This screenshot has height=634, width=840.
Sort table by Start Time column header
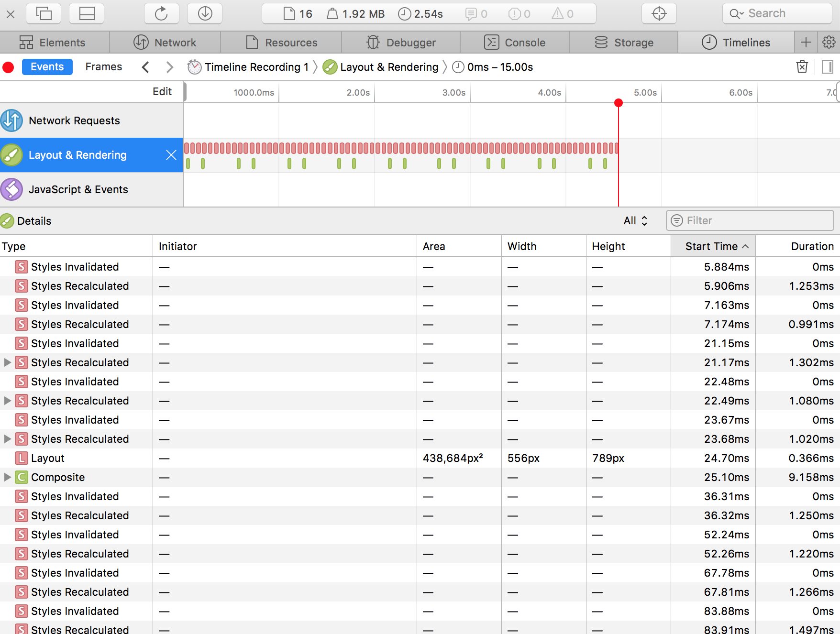tap(712, 246)
